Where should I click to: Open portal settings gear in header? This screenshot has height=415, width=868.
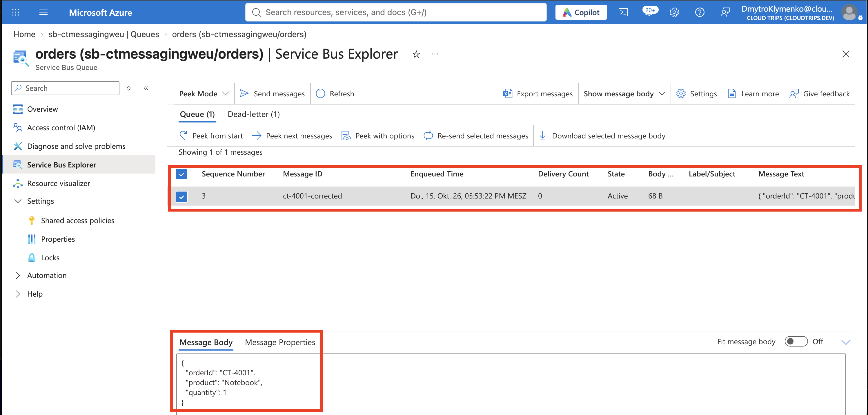(x=674, y=12)
